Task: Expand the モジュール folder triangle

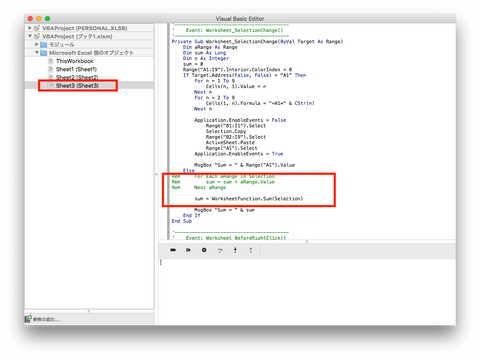Action: (x=37, y=44)
